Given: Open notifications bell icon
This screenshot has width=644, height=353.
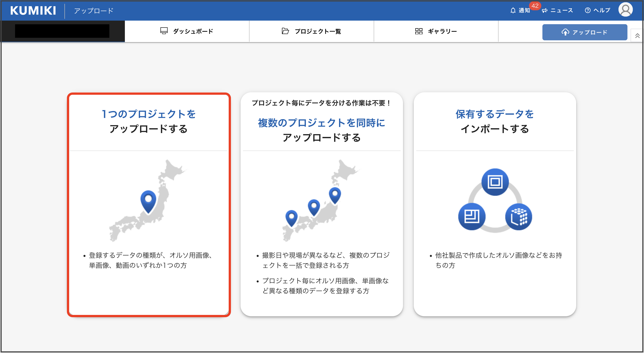Looking at the screenshot, I should (x=513, y=11).
